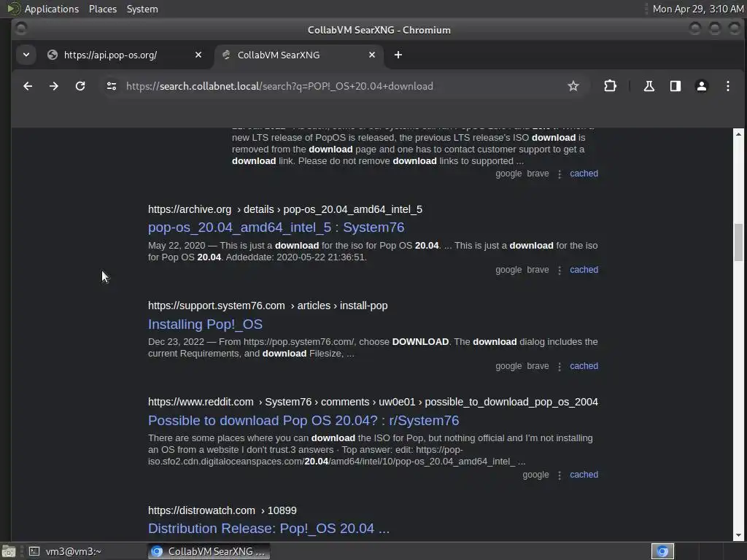Viewport: 747px width, 560px height.
Task: Click show desktop icon in bottom panel
Action: [9, 551]
